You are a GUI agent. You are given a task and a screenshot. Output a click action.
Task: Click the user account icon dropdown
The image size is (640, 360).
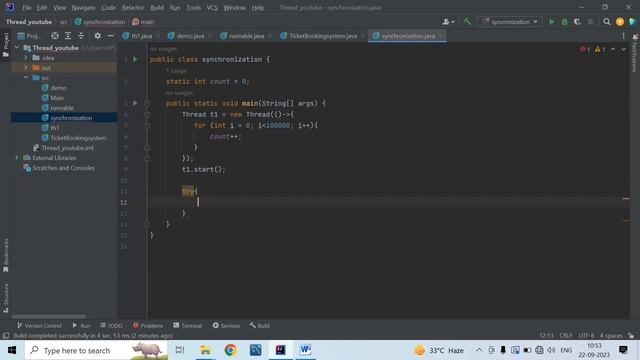point(448,22)
